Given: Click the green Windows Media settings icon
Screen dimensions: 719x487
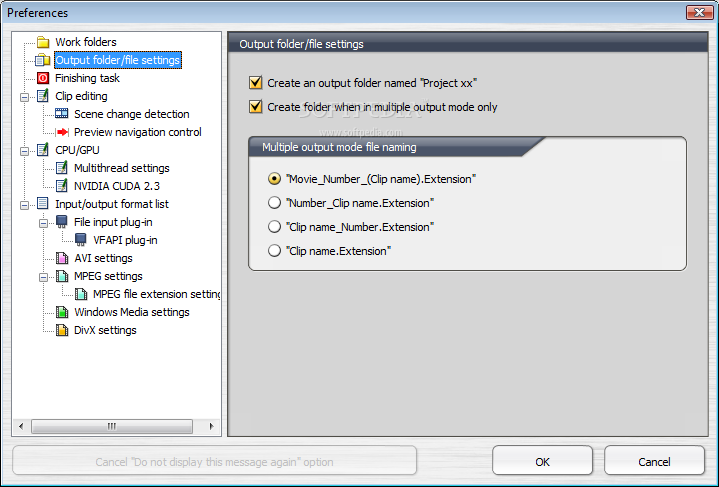Looking at the screenshot, I should click(x=62, y=312).
